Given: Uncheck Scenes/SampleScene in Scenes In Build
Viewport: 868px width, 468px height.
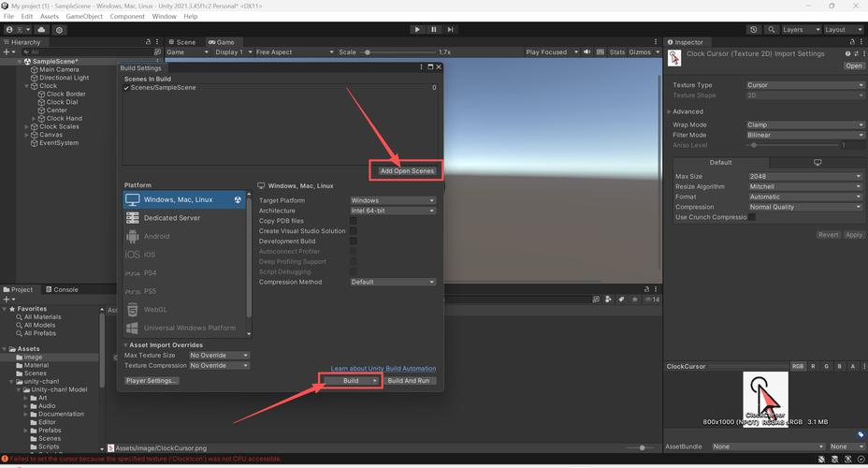Looking at the screenshot, I should (x=126, y=87).
